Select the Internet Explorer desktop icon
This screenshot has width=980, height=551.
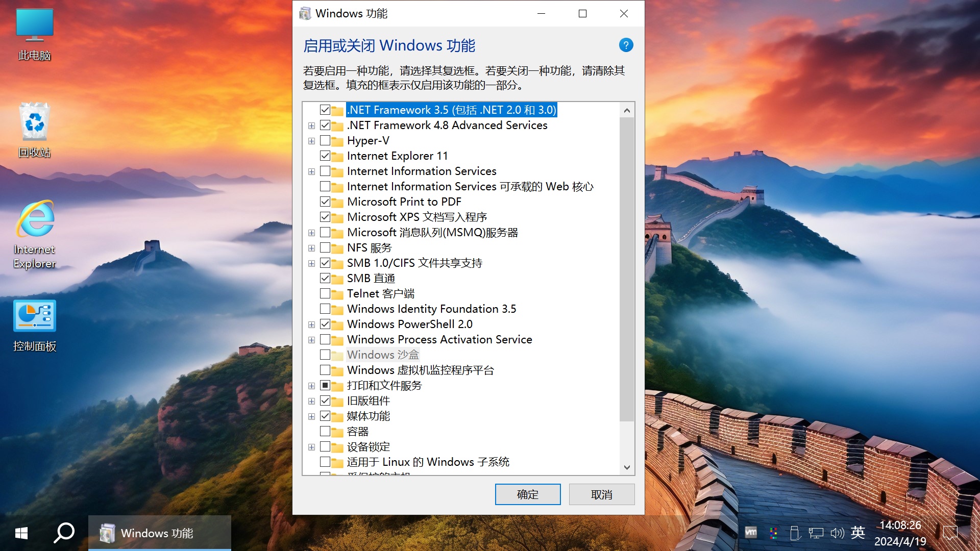point(35,235)
